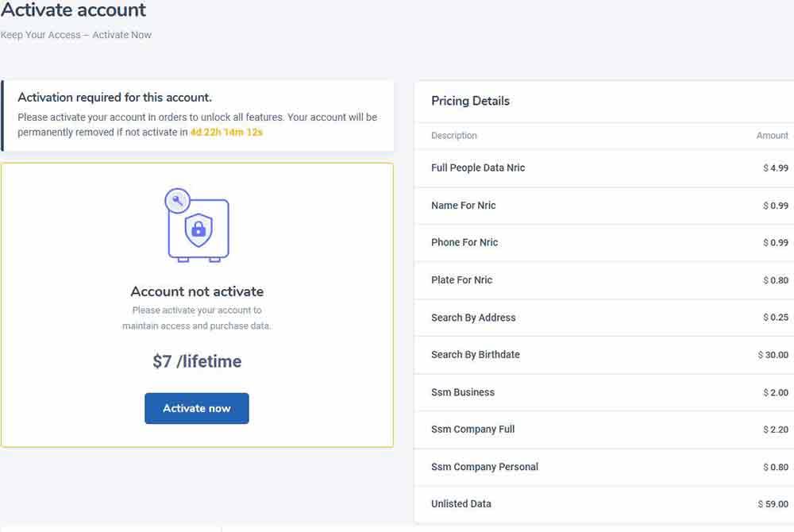The width and height of the screenshot is (794, 532).
Task: Click the Pricing Details panel header
Action: pyautogui.click(x=471, y=101)
